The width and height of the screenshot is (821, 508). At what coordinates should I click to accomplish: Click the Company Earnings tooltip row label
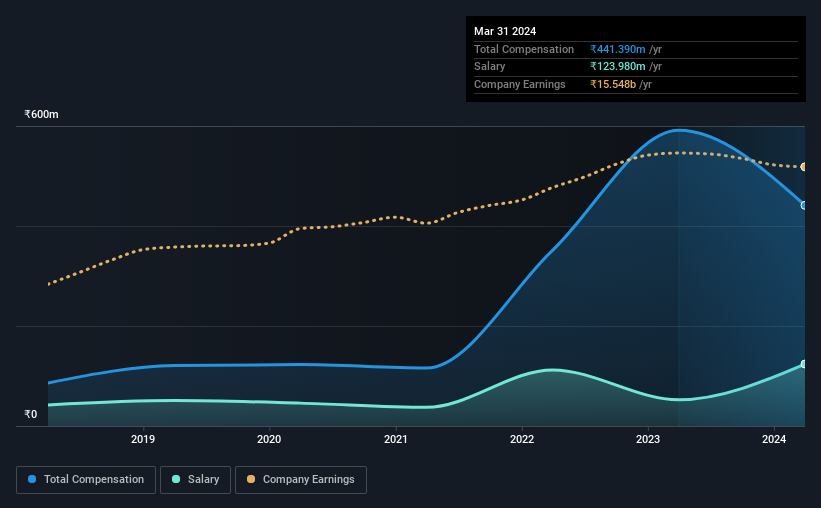pos(519,84)
